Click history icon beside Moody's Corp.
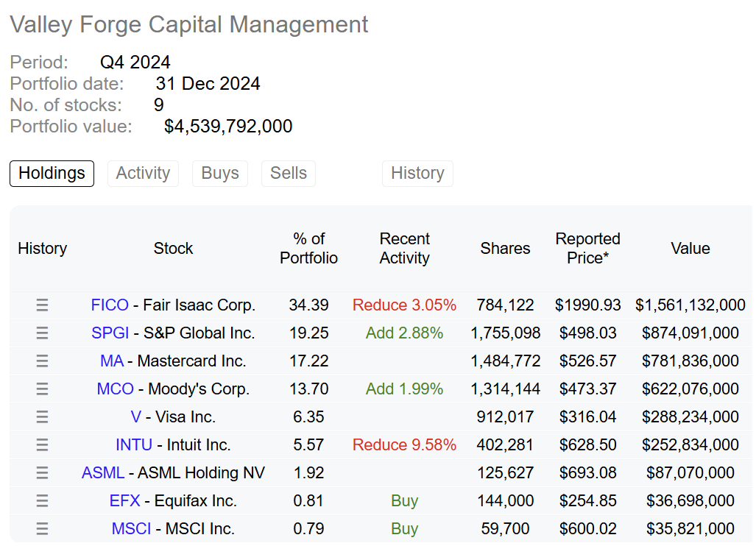 42,389
